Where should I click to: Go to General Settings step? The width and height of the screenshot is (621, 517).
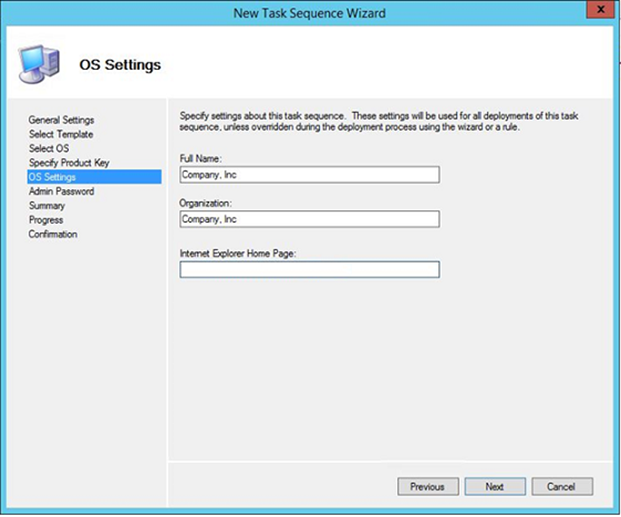pyautogui.click(x=61, y=120)
